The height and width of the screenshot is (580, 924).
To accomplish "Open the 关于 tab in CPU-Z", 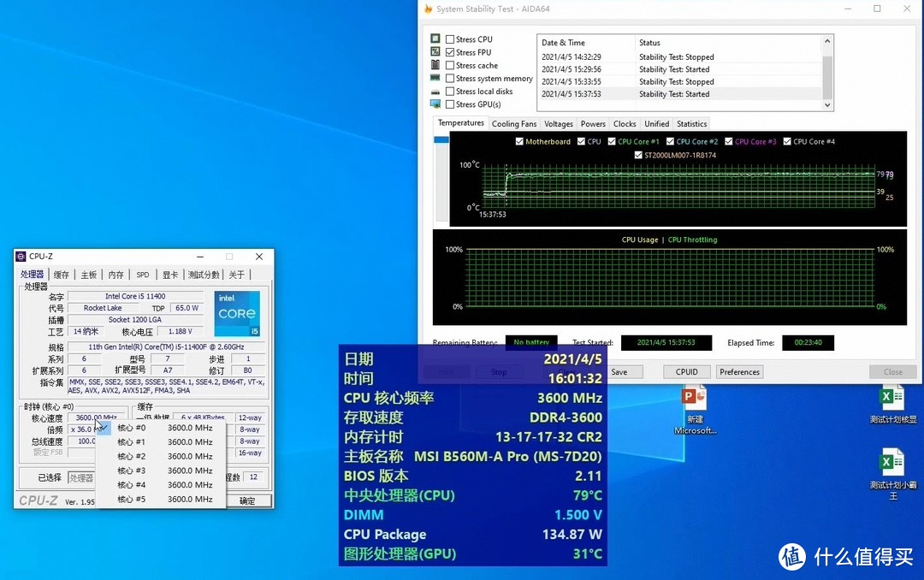I will (x=237, y=275).
